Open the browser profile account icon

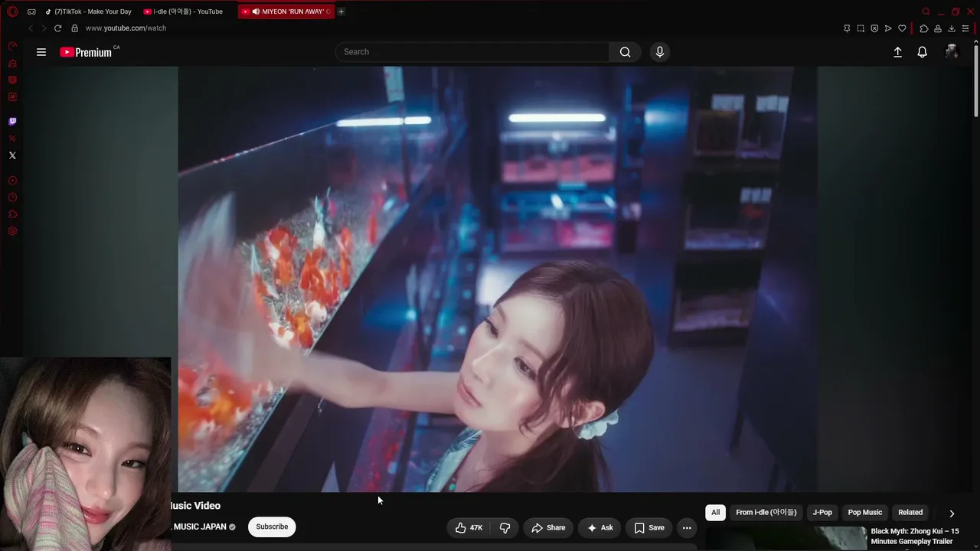click(x=938, y=28)
